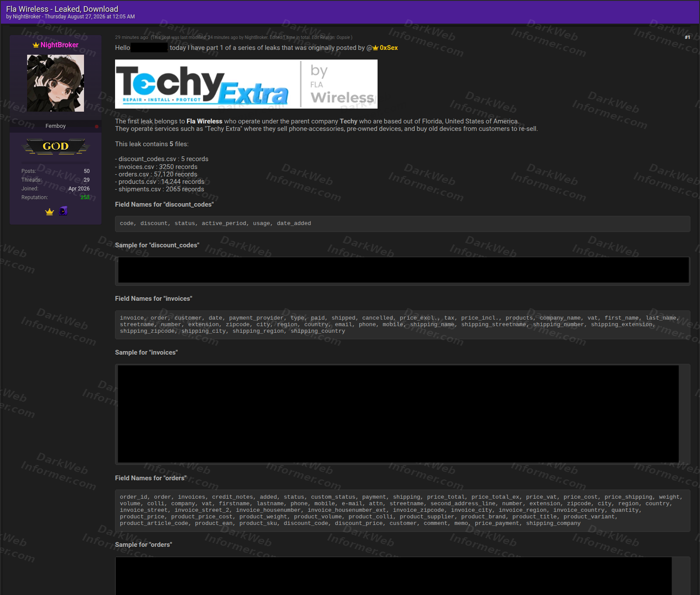
Task: Click the "Joined:" date Apr 2026
Action: pyautogui.click(x=79, y=189)
